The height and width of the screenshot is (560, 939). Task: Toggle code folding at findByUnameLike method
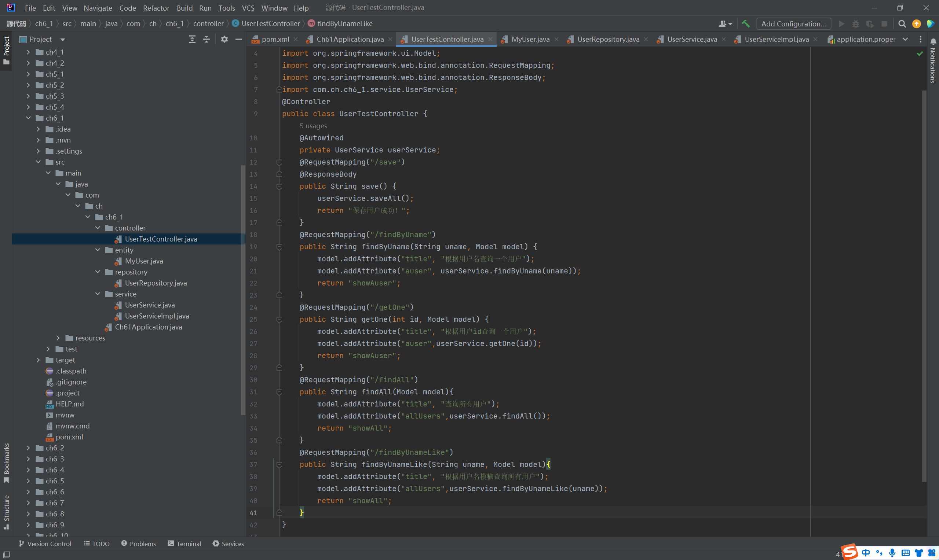tap(279, 464)
